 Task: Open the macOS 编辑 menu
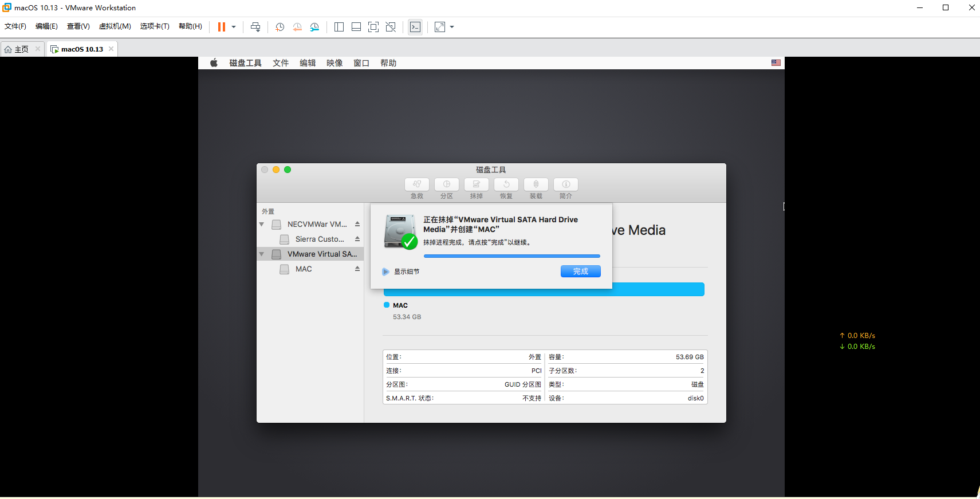tap(308, 63)
